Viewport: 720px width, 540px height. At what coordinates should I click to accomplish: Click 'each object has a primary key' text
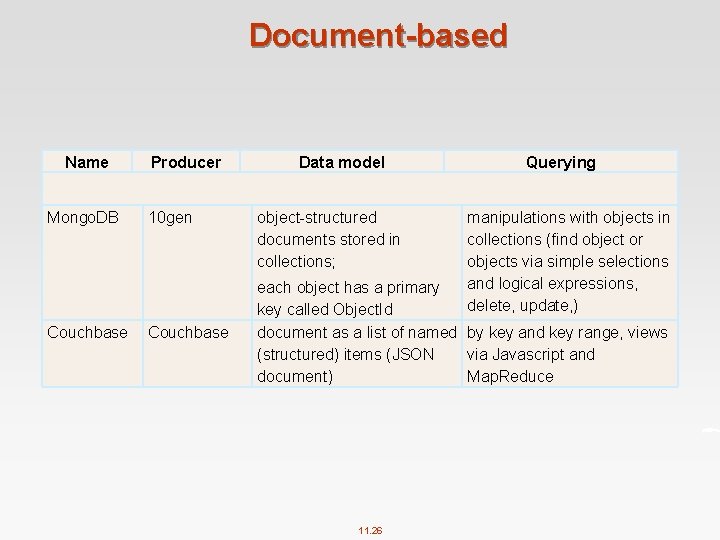point(348,298)
